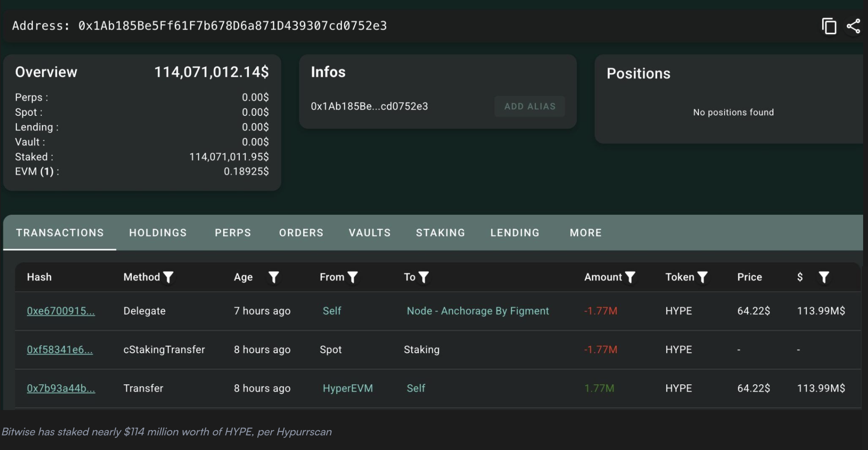868x450 pixels.
Task: Switch to the Transactions tab
Action: pyautogui.click(x=60, y=233)
